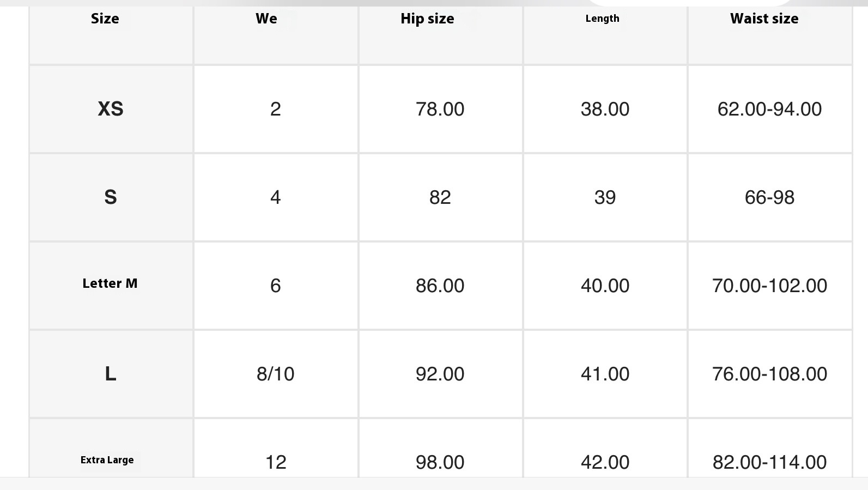Click the 8/10 cell in We column

pos(275,374)
